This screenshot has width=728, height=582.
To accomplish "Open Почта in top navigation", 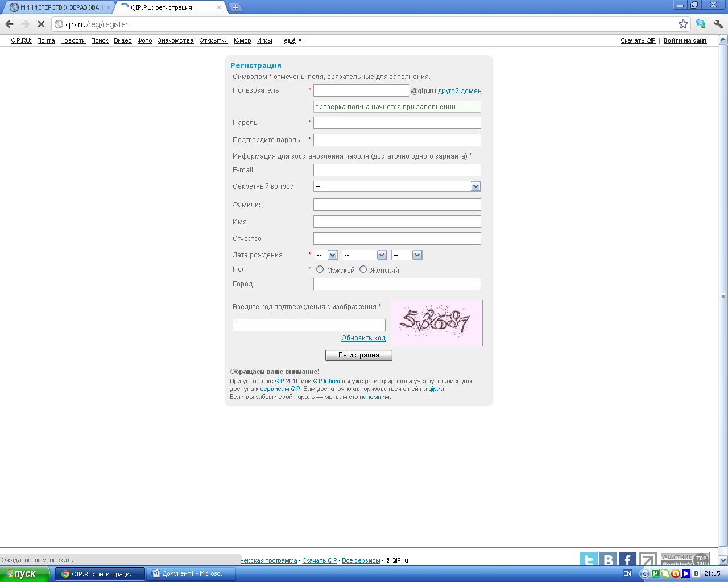I will pyautogui.click(x=46, y=40).
